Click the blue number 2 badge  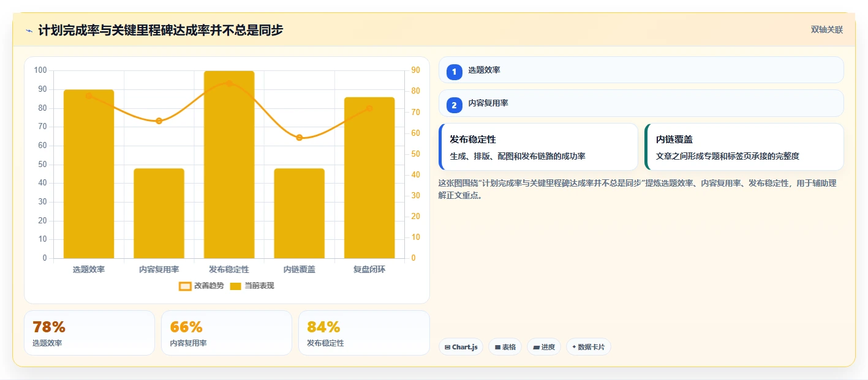455,105
